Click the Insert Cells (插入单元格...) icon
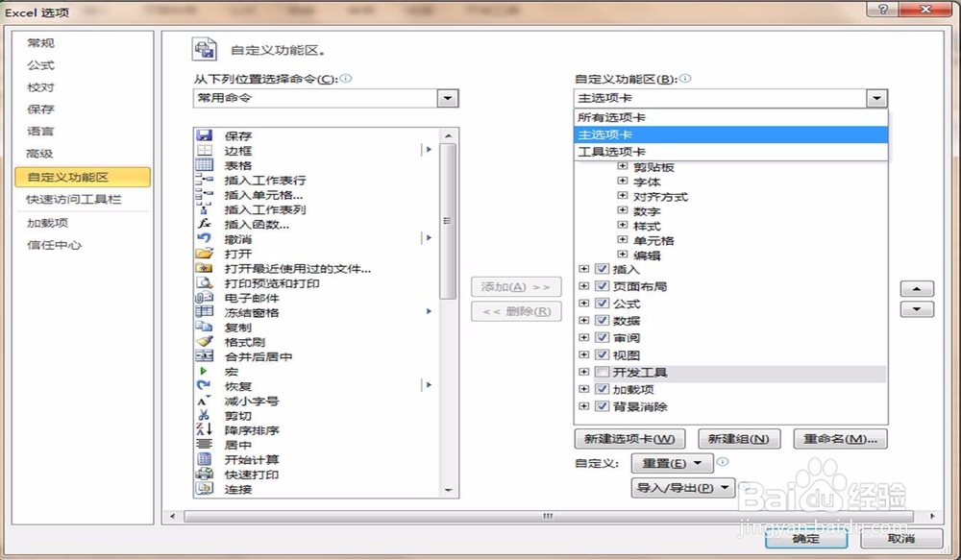961x560 pixels. [204, 194]
